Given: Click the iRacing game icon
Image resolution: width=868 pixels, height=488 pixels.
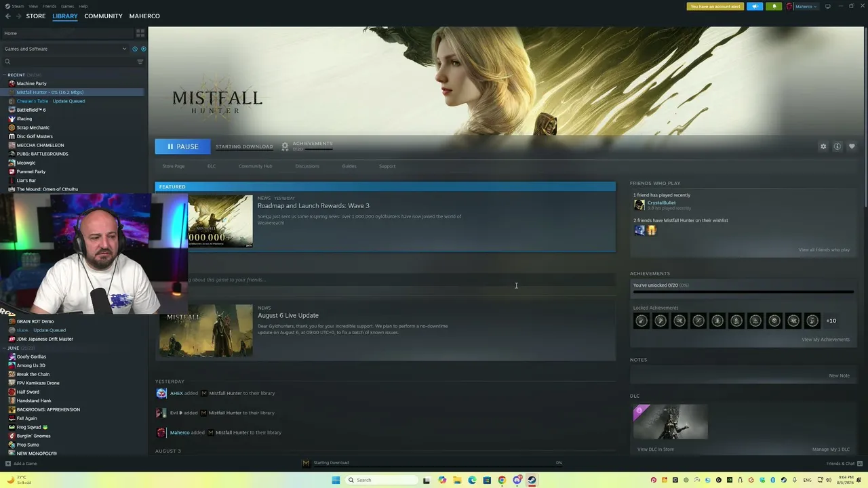Looking at the screenshot, I should (x=12, y=119).
